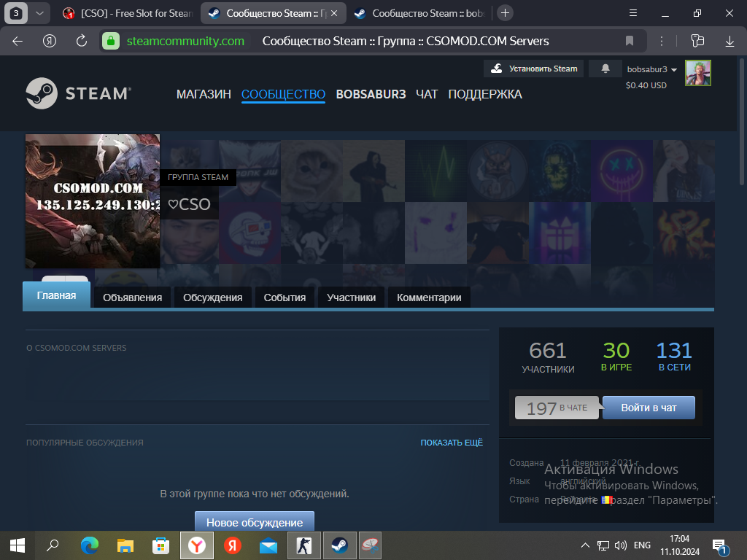Click the CSOMOD.COM group avatar image

pos(93,201)
